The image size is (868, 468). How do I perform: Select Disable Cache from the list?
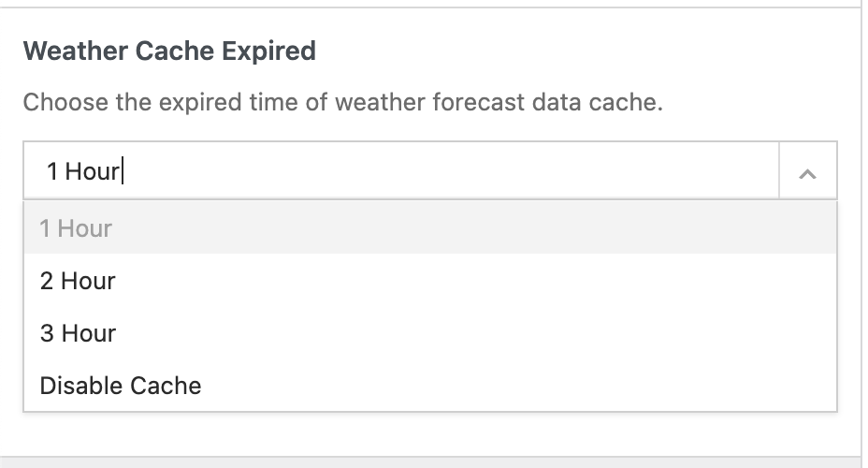coord(430,386)
